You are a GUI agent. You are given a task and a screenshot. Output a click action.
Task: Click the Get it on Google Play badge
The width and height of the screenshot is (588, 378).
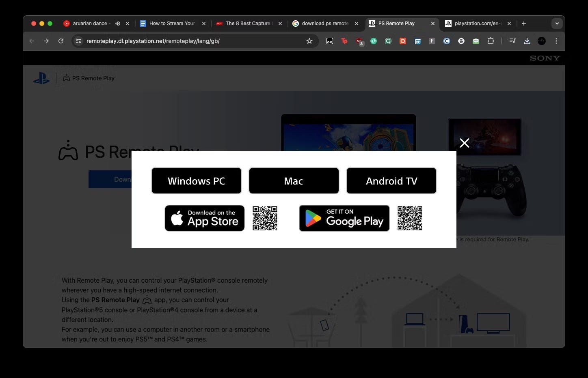click(344, 218)
